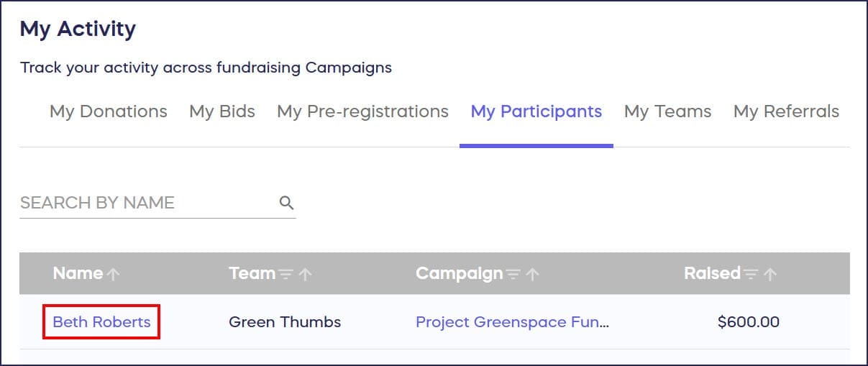Sort Raised column with arrow icon
This screenshot has width=868, height=366.
pos(770,274)
